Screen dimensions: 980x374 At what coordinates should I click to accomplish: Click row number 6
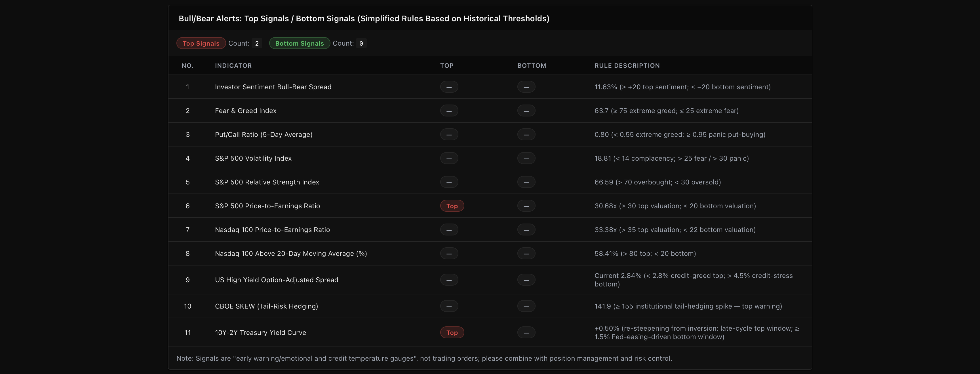(x=187, y=206)
